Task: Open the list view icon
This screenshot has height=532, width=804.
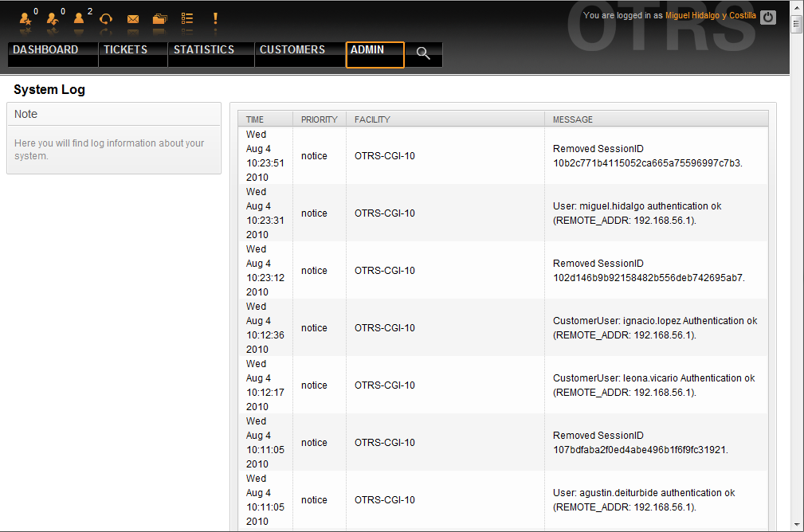Action: click(187, 18)
